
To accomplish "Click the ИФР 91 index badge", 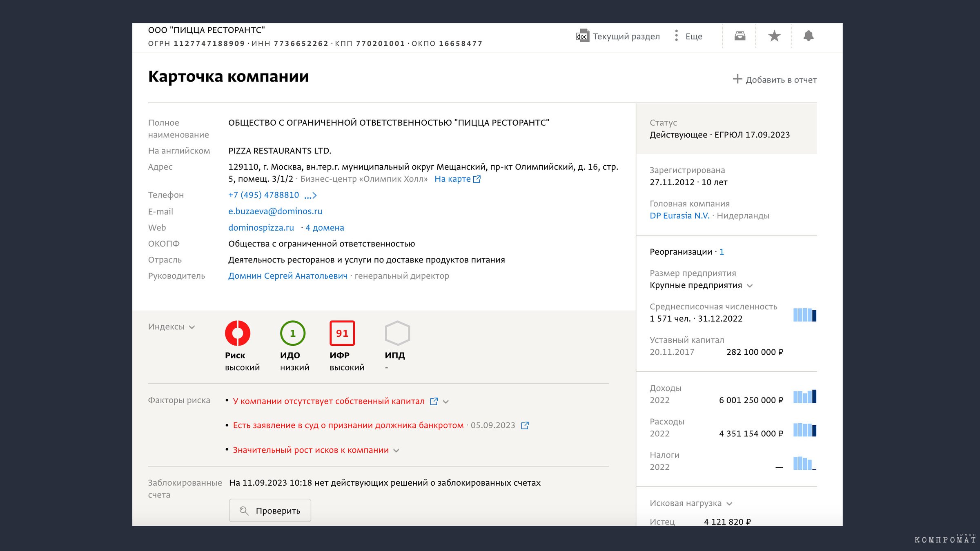I will (342, 333).
